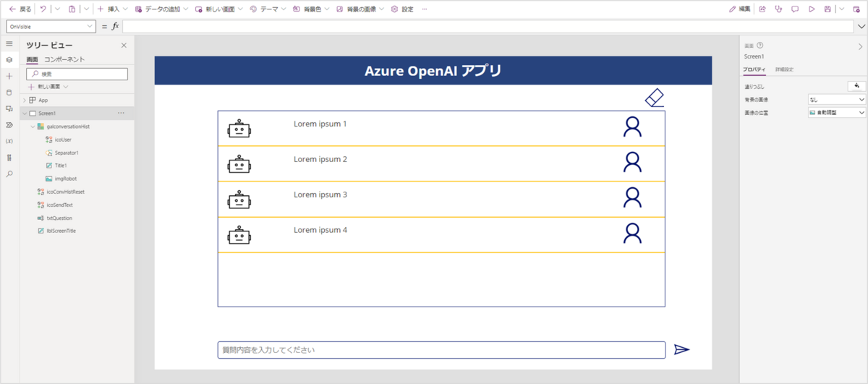Open the help icon next to 画面 in properties
Image resolution: width=868 pixels, height=384 pixels.
click(x=760, y=46)
